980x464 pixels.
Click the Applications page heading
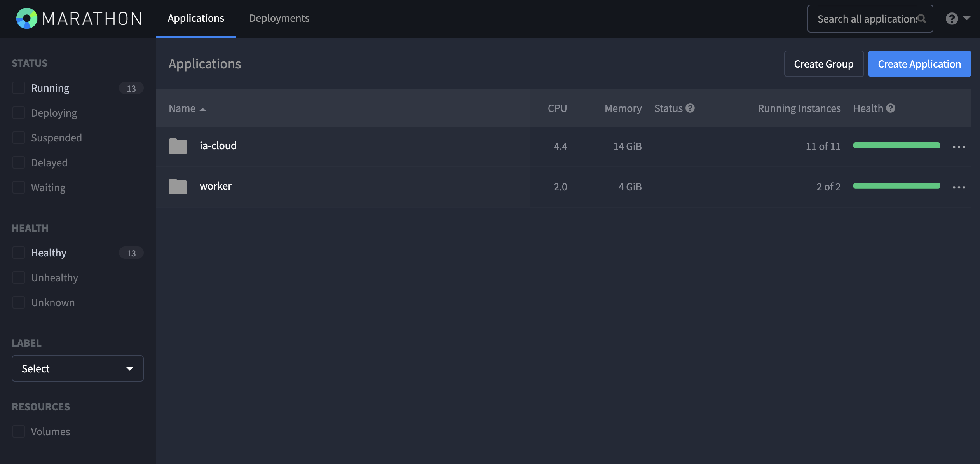pos(205,64)
